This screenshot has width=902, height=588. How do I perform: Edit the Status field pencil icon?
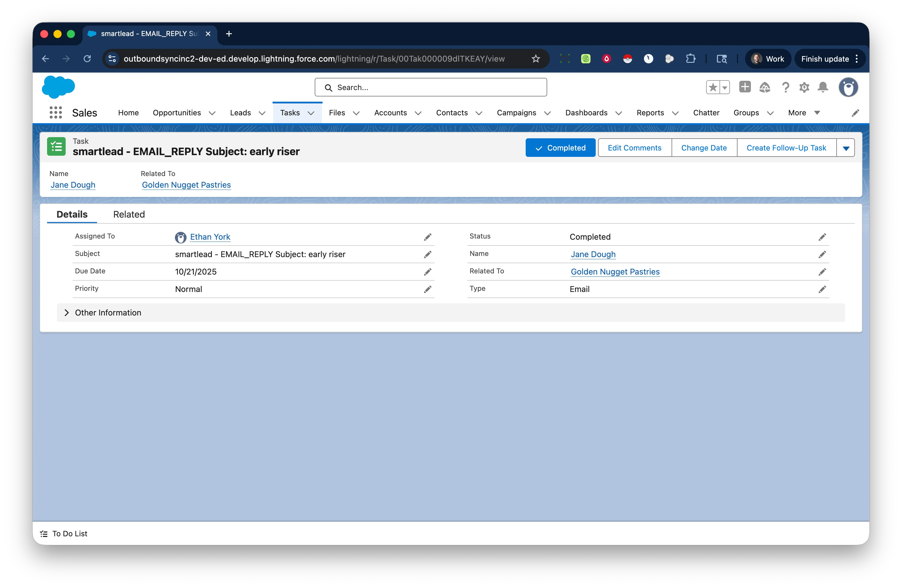pos(822,237)
